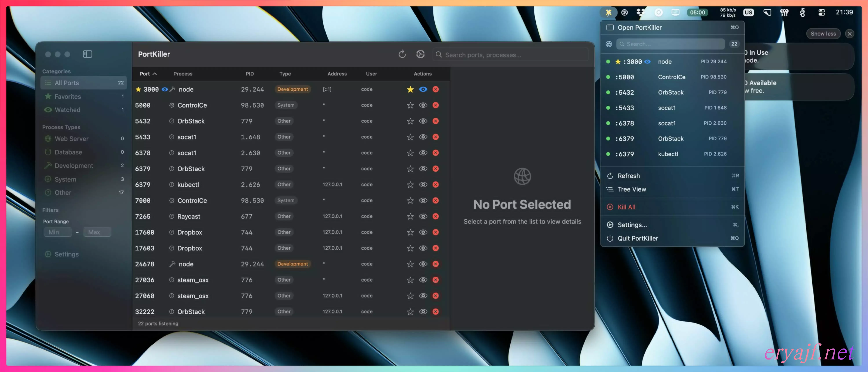
Task: Click Quit PortKiller in the popup menu
Action: [638, 238]
